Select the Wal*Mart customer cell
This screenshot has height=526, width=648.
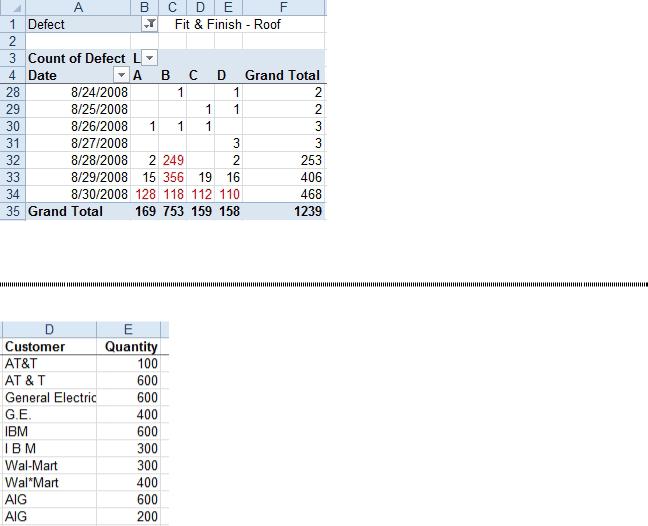[x=49, y=483]
